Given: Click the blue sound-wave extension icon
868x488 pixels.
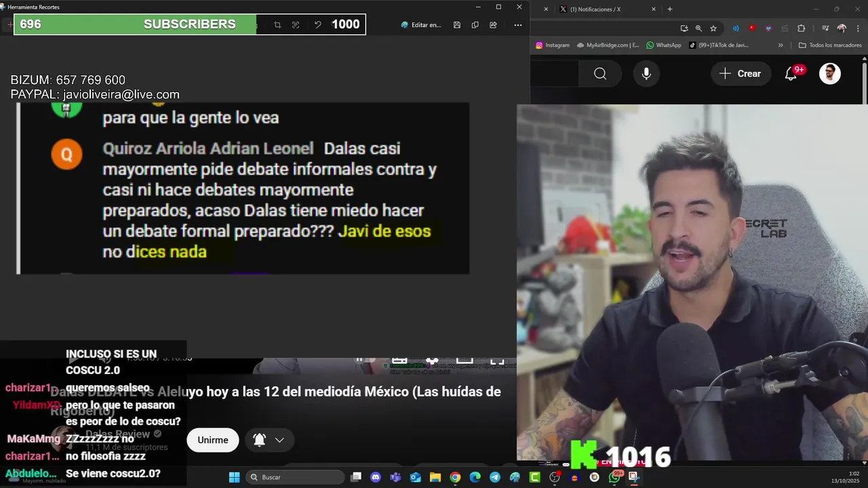Looking at the screenshot, I should pos(736,28).
